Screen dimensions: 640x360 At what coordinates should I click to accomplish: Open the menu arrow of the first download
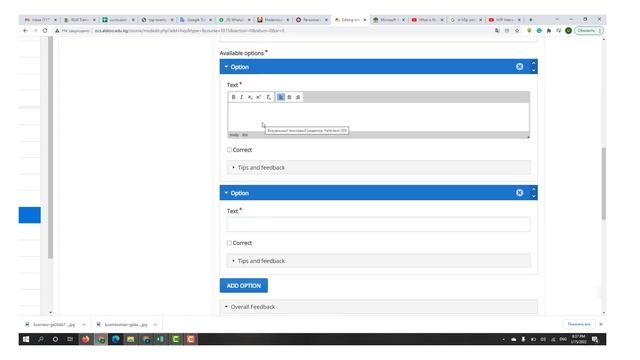(x=84, y=324)
